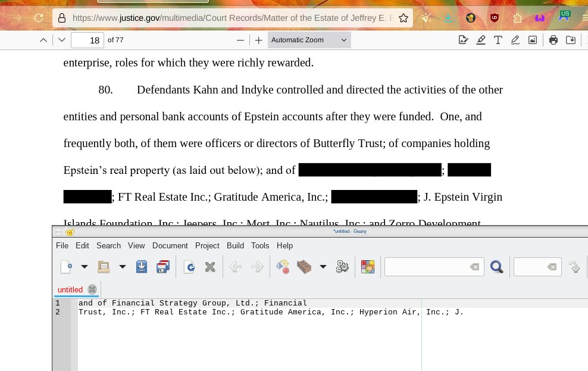Bookmark this page with the star
Screen dimensions: 588x371
click(404, 18)
